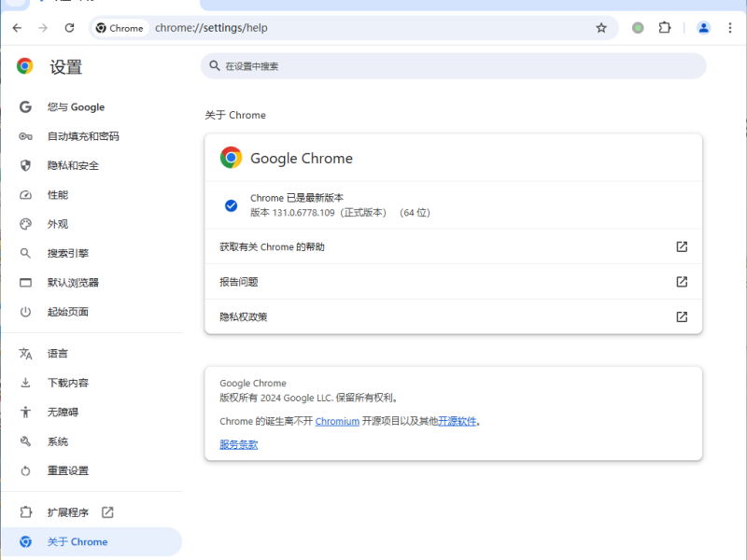747x560 pixels.
Task: Click the Chrome 已是最新版本 status text
Action: pos(297,198)
